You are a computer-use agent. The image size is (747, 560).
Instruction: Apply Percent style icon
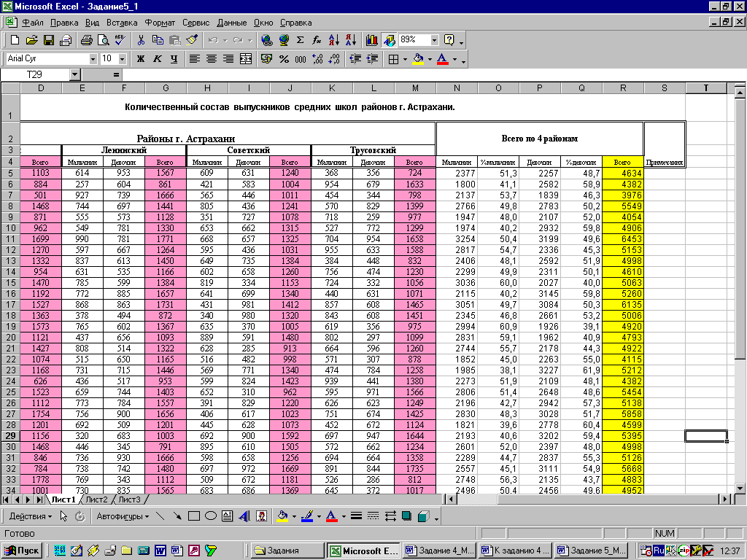click(284, 59)
